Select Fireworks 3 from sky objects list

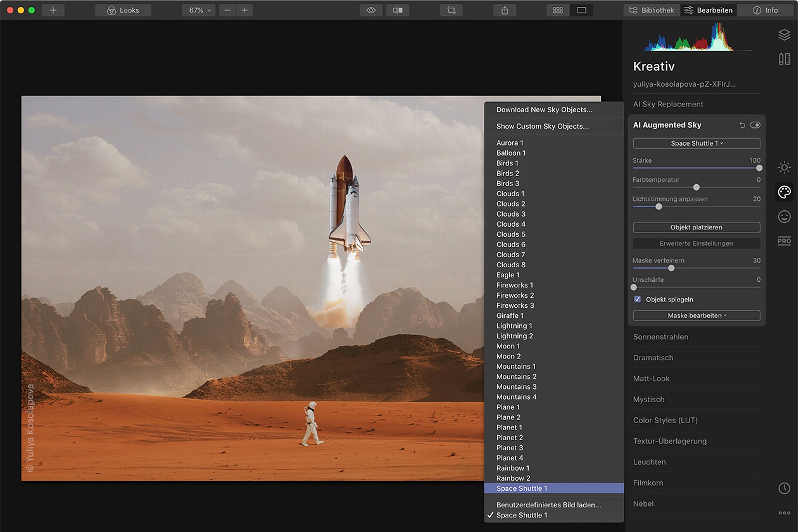tap(554, 305)
